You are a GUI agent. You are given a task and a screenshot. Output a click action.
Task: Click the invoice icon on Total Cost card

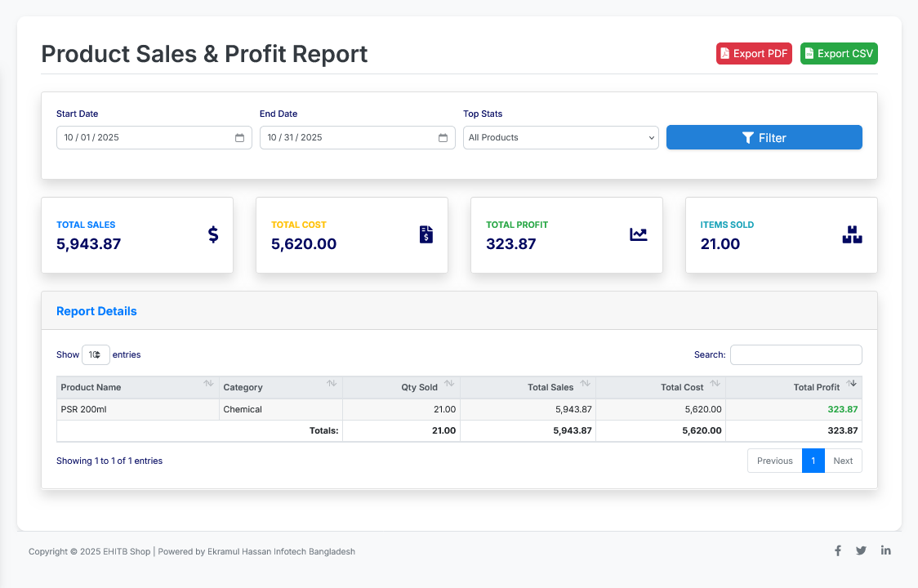tap(426, 234)
